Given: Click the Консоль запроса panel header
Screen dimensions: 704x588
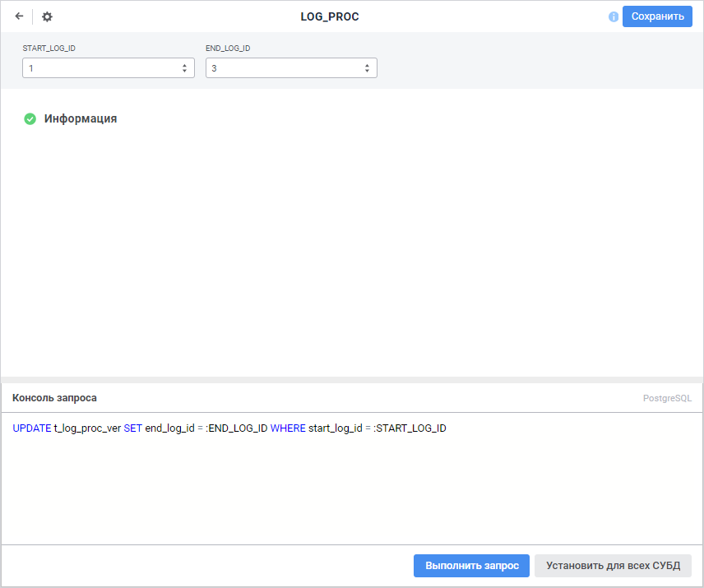Looking at the screenshot, I should [54, 397].
